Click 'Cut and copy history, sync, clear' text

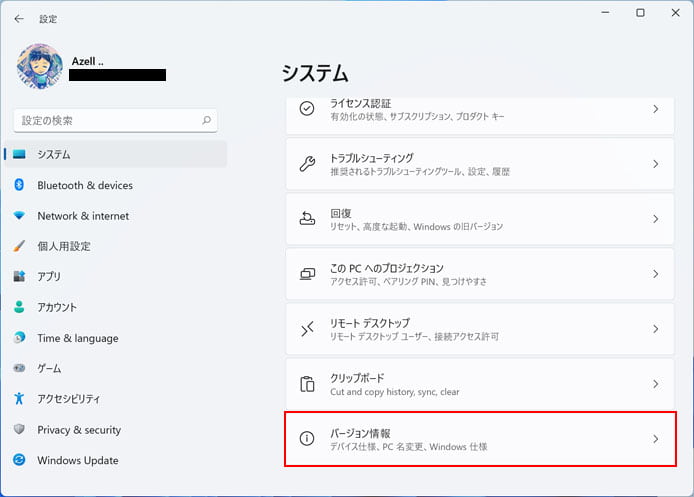395,392
